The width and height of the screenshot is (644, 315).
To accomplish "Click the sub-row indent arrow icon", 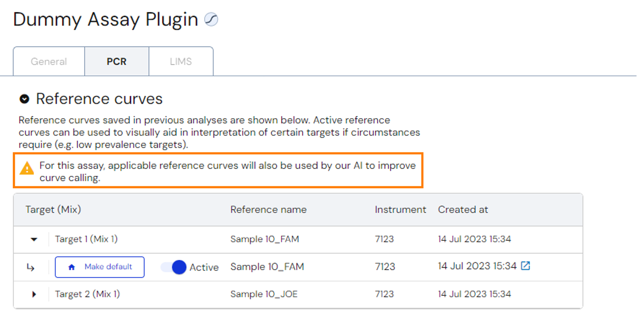I will [x=31, y=267].
